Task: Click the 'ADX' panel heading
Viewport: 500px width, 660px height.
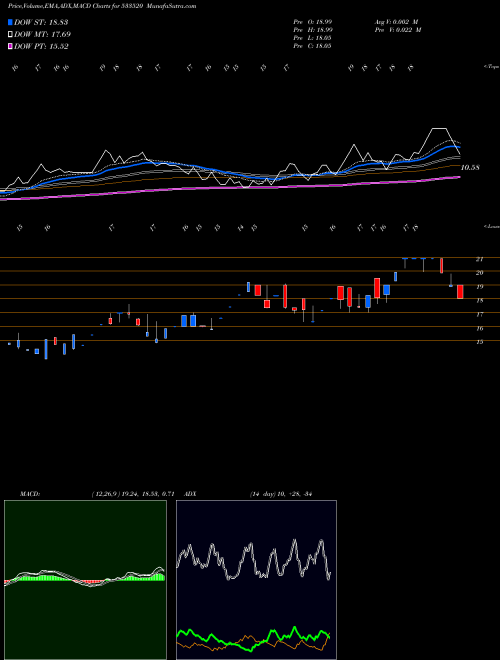Action: point(190,494)
